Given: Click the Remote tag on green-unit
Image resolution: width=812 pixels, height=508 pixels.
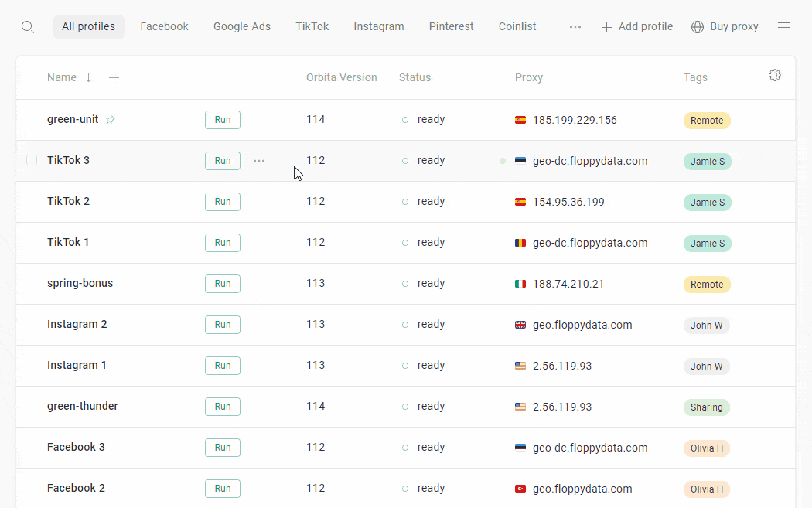Looking at the screenshot, I should point(707,121).
